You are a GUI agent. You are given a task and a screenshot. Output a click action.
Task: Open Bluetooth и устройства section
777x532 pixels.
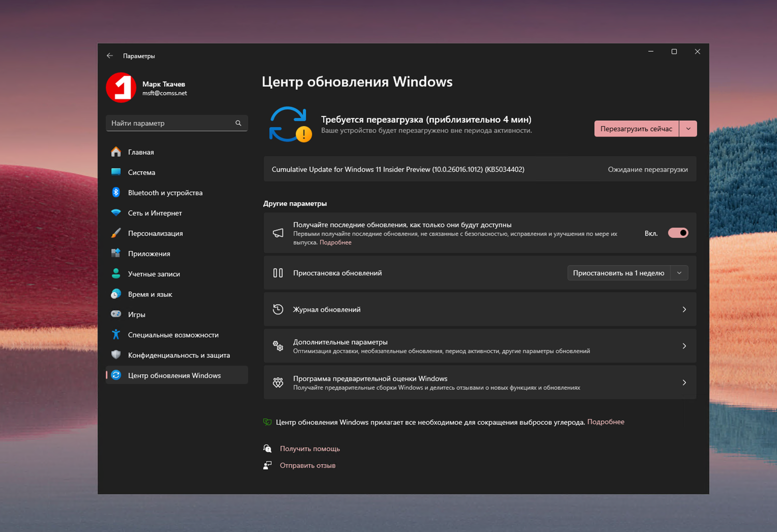coord(177,192)
